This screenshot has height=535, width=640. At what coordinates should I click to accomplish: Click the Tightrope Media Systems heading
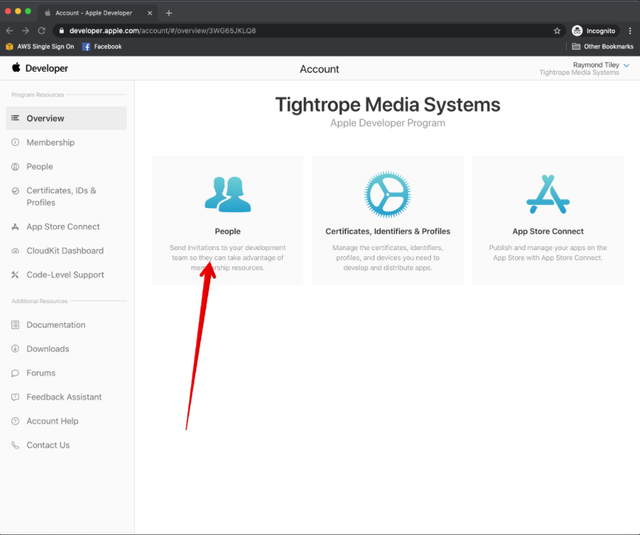click(x=388, y=104)
